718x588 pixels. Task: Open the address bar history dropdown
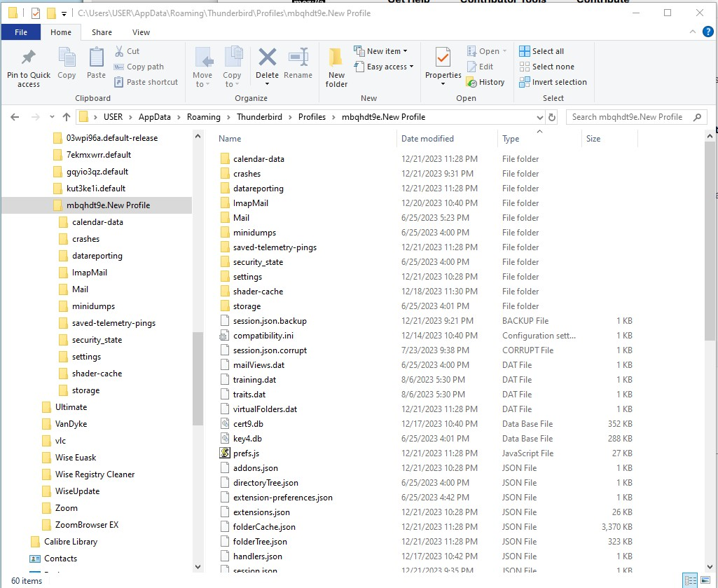tap(539, 117)
